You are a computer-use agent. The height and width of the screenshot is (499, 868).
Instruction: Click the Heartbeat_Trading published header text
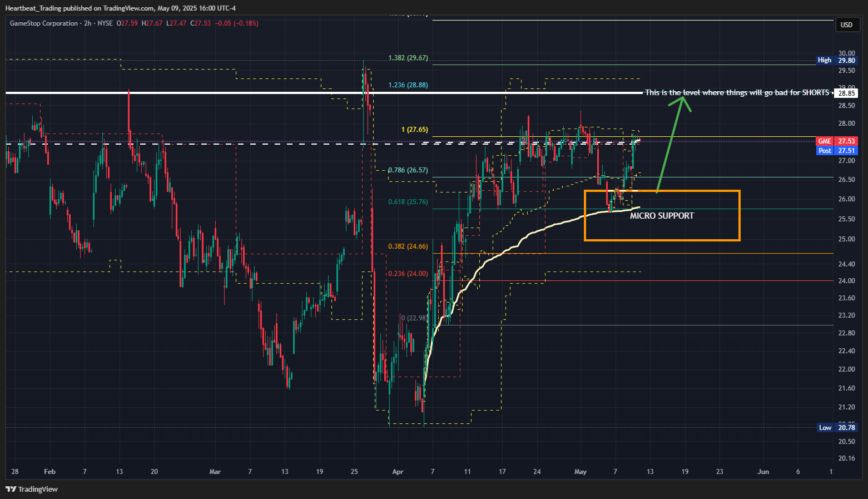tap(120, 8)
